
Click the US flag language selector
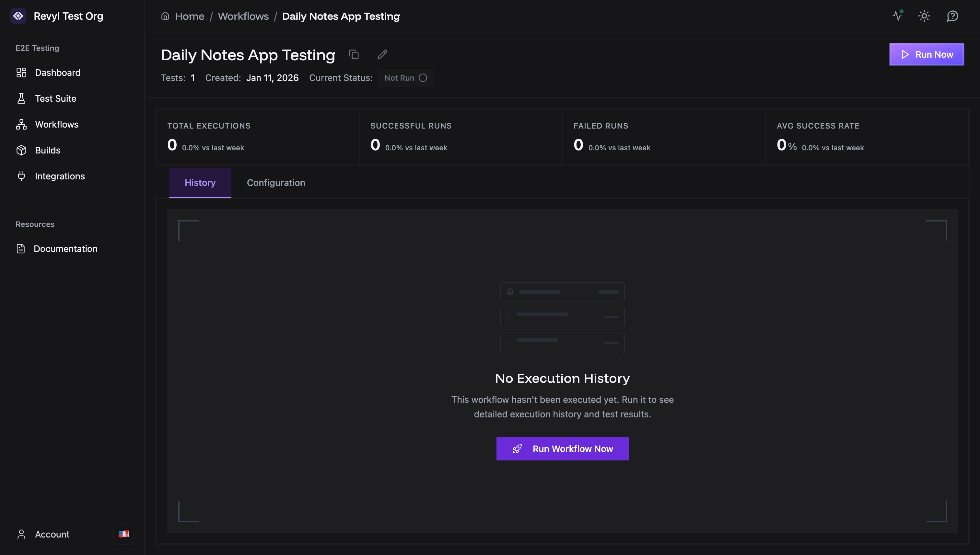pyautogui.click(x=123, y=534)
